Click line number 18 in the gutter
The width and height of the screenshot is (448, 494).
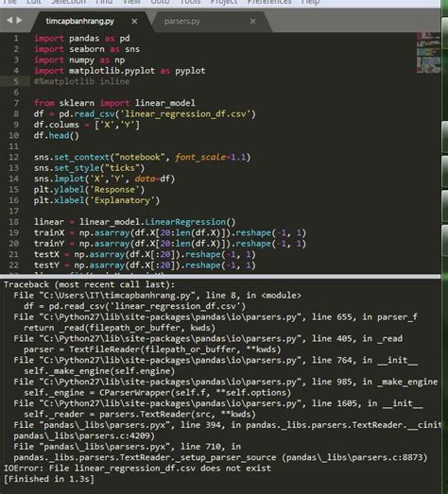[x=13, y=222]
